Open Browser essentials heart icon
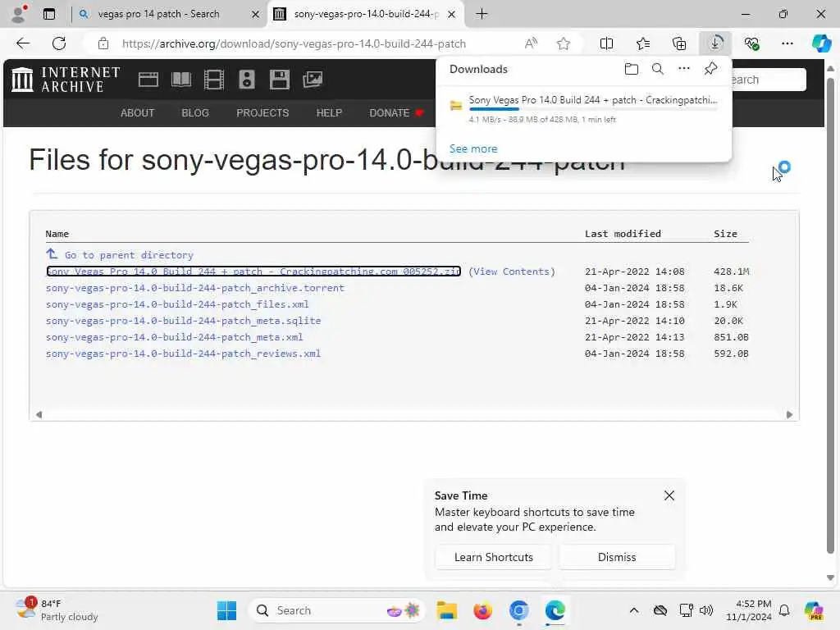 751,43
